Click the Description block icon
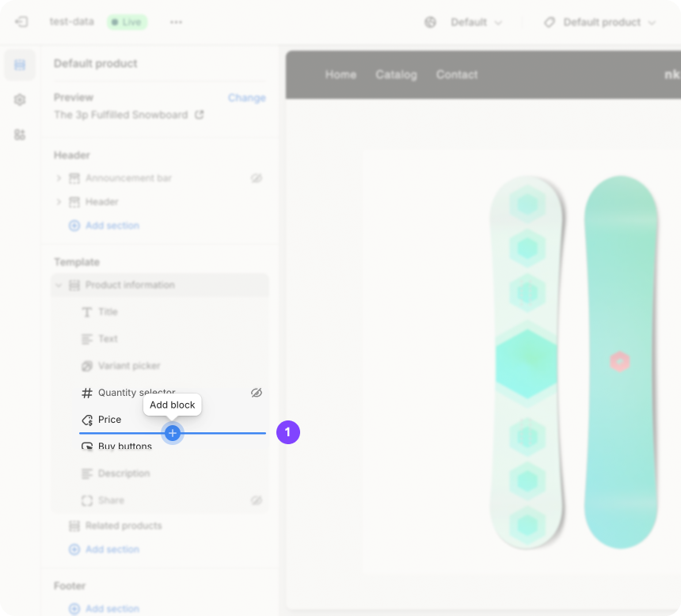The width and height of the screenshot is (681, 616). click(x=87, y=473)
